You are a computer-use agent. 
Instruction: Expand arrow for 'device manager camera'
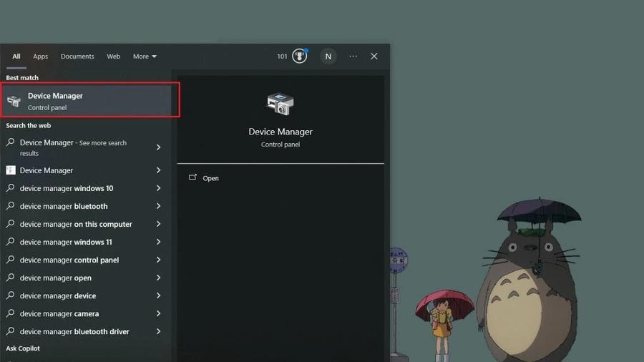(158, 313)
